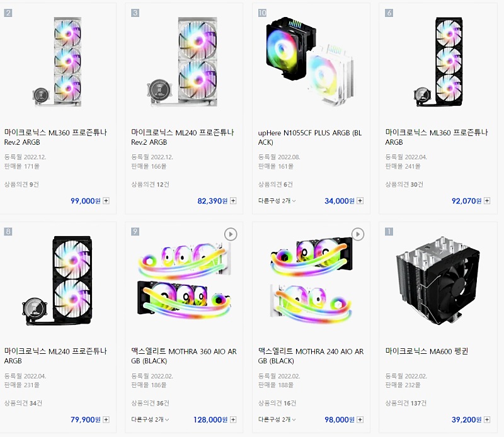This screenshot has width=504, height=437.
Task: Click plus icon beside the 34,000원 price
Action: point(360,201)
